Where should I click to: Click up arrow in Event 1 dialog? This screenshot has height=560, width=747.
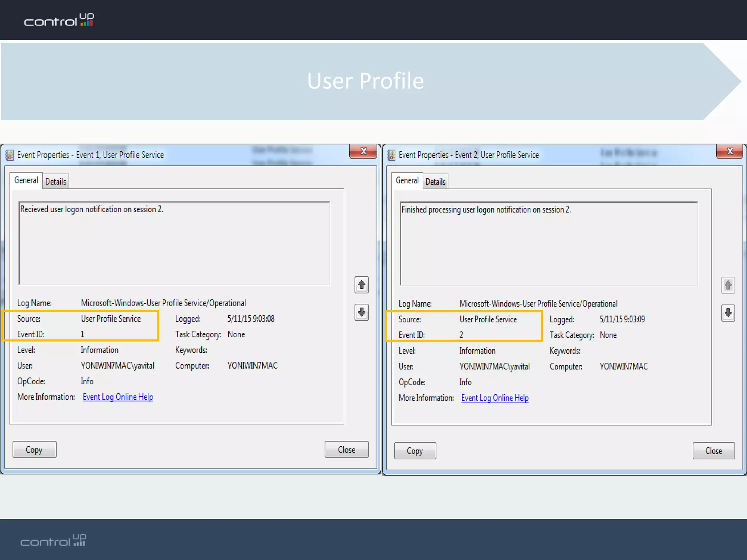(361, 285)
